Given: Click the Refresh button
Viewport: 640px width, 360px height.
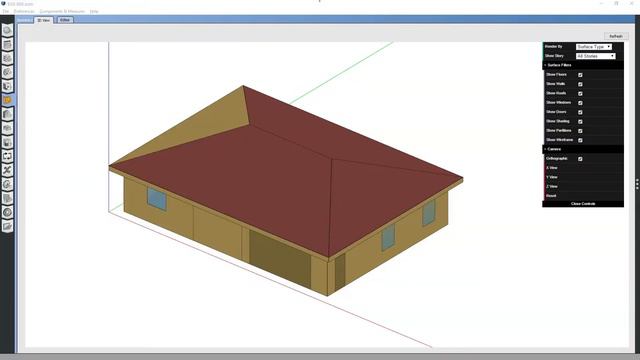Looking at the screenshot, I should pyautogui.click(x=616, y=36).
